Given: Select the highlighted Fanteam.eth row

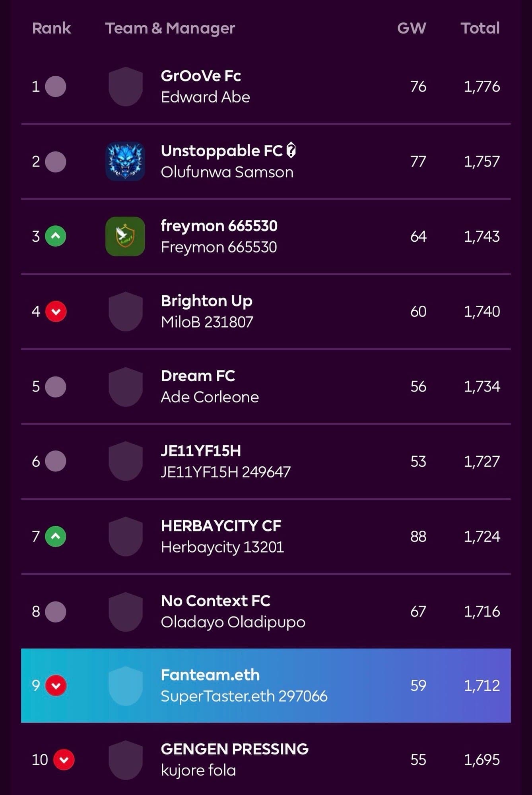Looking at the screenshot, I should pyautogui.click(x=266, y=685).
